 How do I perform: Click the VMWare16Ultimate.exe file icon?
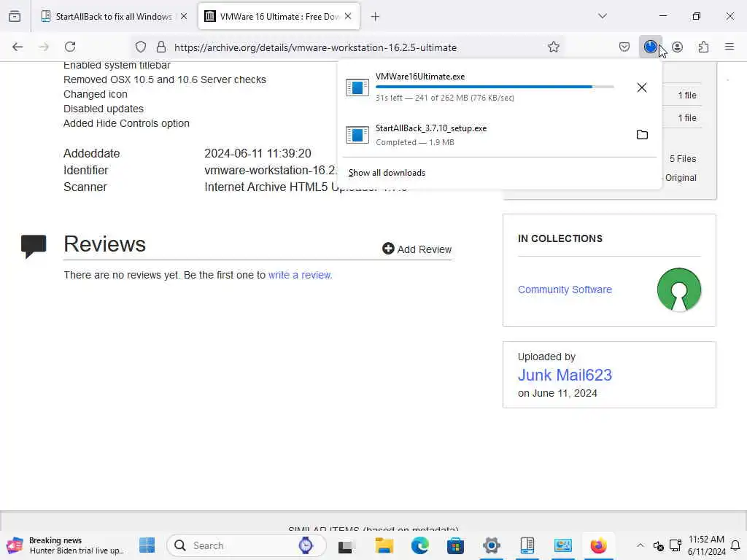click(x=357, y=87)
